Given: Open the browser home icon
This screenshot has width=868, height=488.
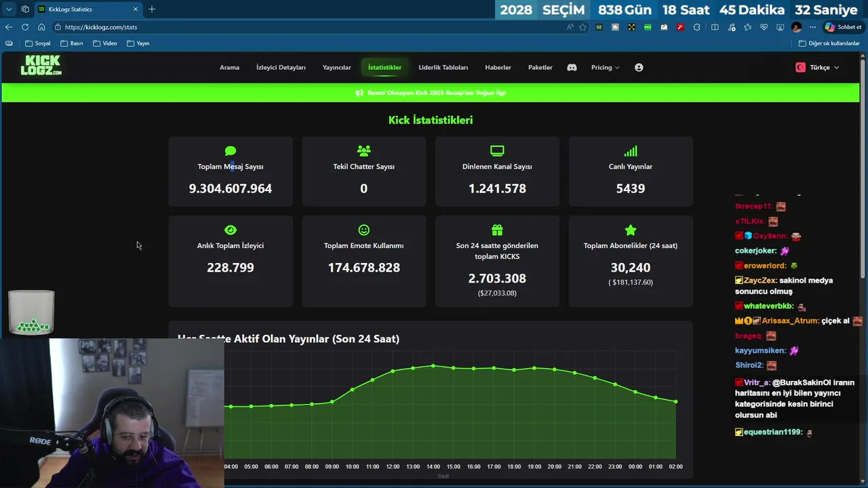Looking at the screenshot, I should tap(41, 27).
